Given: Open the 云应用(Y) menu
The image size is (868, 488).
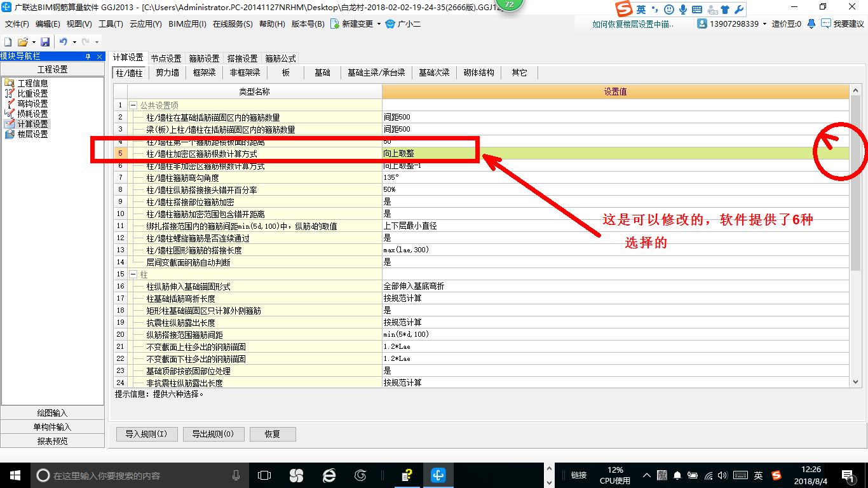Looking at the screenshot, I should coord(146,24).
